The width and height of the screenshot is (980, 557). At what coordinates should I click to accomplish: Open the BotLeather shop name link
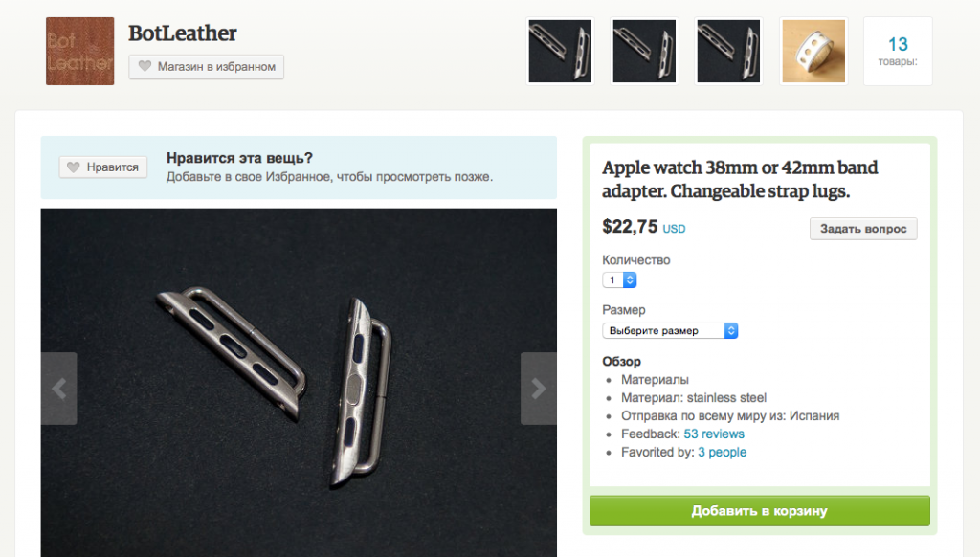point(183,33)
